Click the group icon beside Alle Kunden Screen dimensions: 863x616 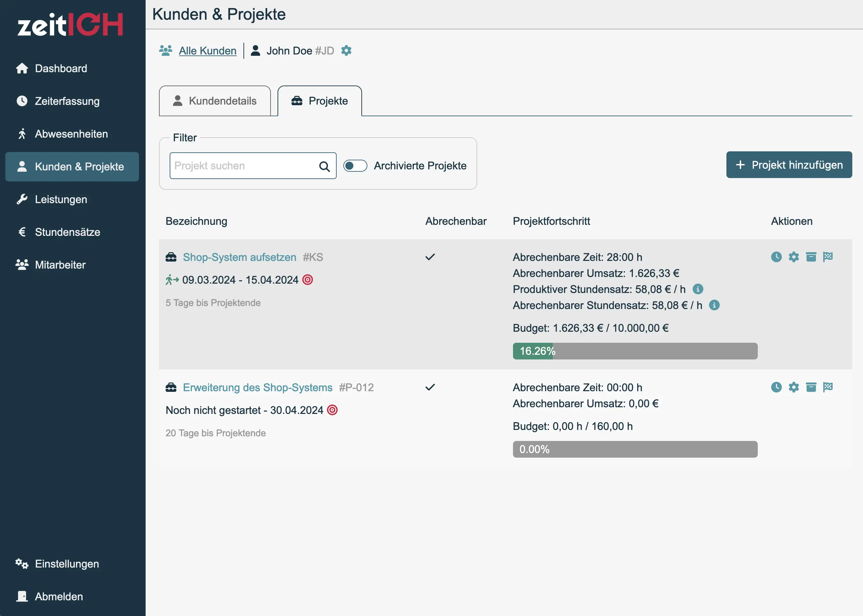point(166,50)
